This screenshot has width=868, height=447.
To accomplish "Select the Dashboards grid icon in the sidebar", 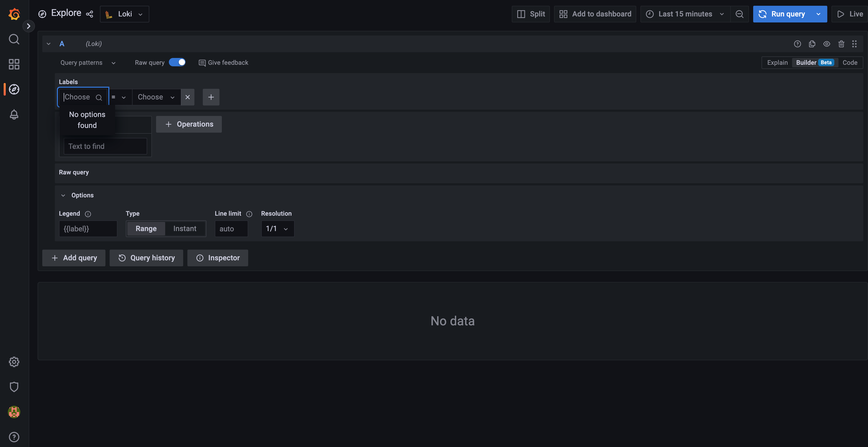I will [14, 64].
